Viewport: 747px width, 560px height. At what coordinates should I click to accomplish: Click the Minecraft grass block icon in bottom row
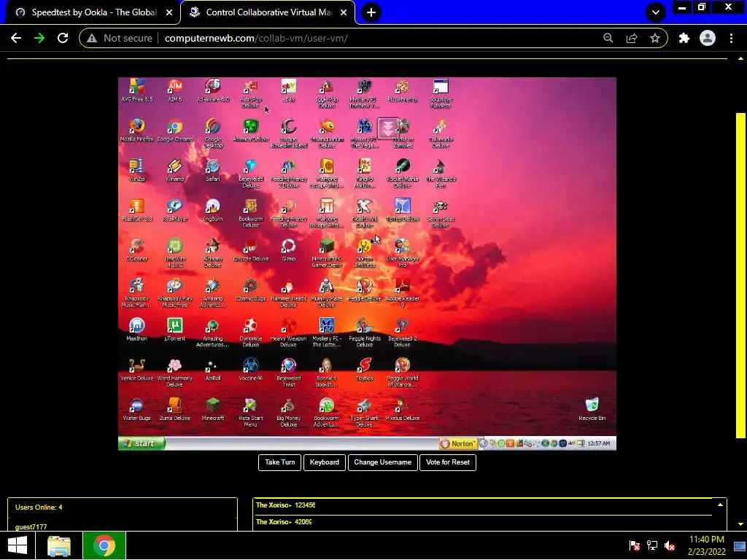pyautogui.click(x=213, y=409)
